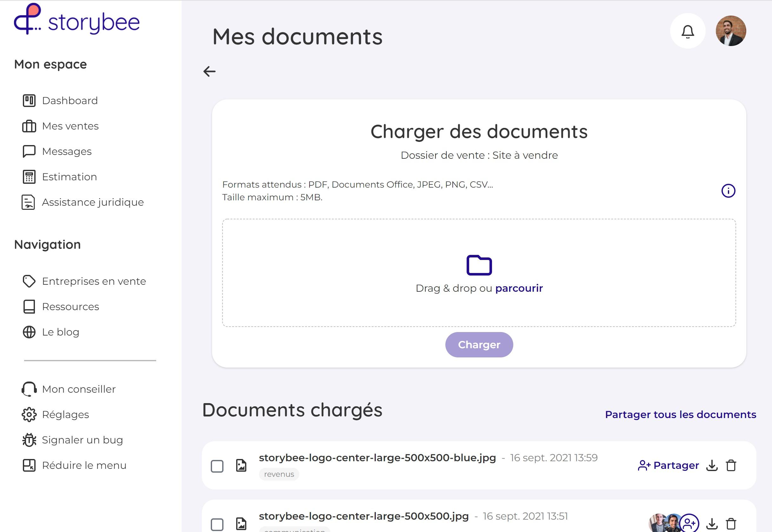Open the notifications bell
Viewport: 772px width, 532px height.
point(688,31)
